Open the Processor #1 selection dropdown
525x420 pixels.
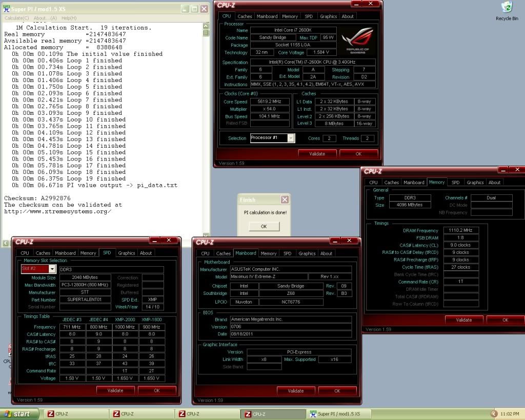291,138
